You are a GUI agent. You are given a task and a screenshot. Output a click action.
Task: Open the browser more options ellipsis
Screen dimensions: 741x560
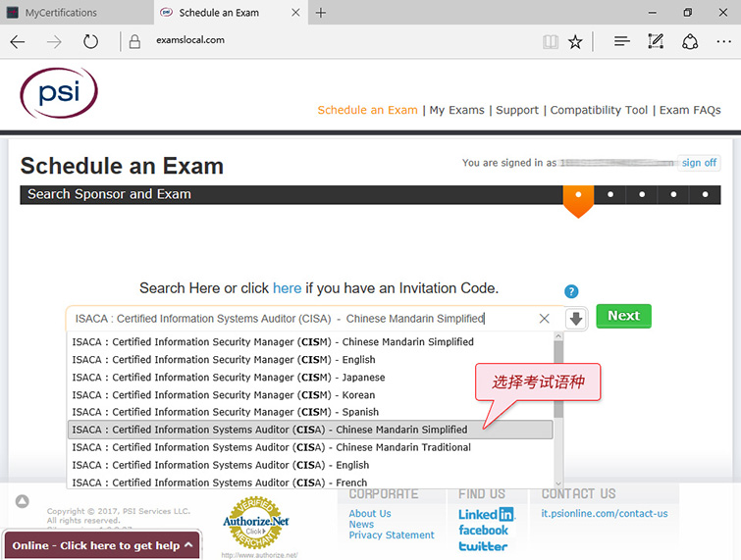click(723, 41)
